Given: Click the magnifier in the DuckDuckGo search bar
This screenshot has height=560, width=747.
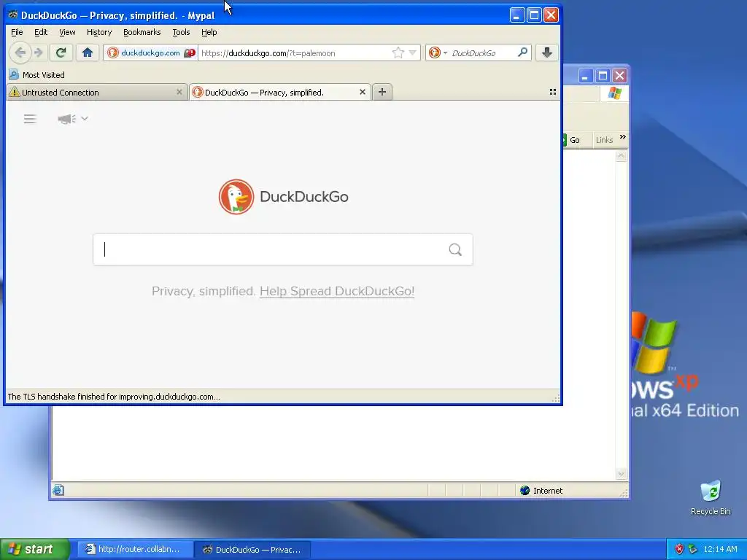Looking at the screenshot, I should (522, 52).
